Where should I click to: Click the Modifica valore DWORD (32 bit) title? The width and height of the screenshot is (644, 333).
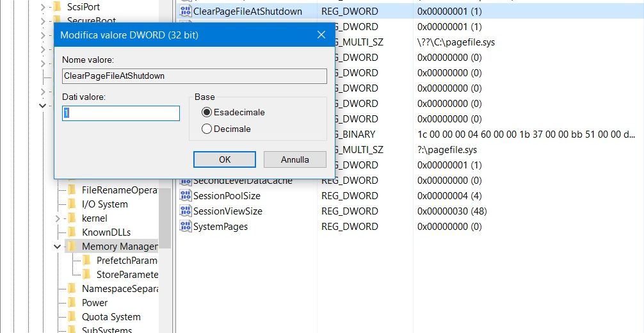pos(129,35)
